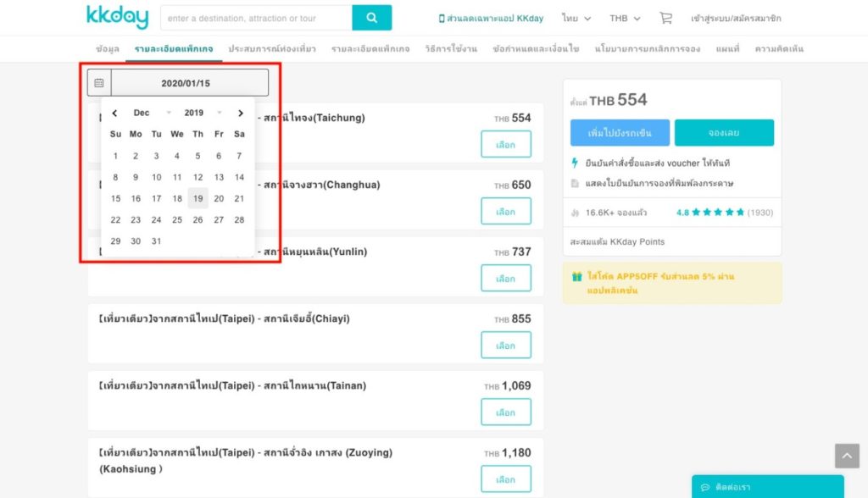Click the scroll-to-top arrow button

click(x=846, y=456)
